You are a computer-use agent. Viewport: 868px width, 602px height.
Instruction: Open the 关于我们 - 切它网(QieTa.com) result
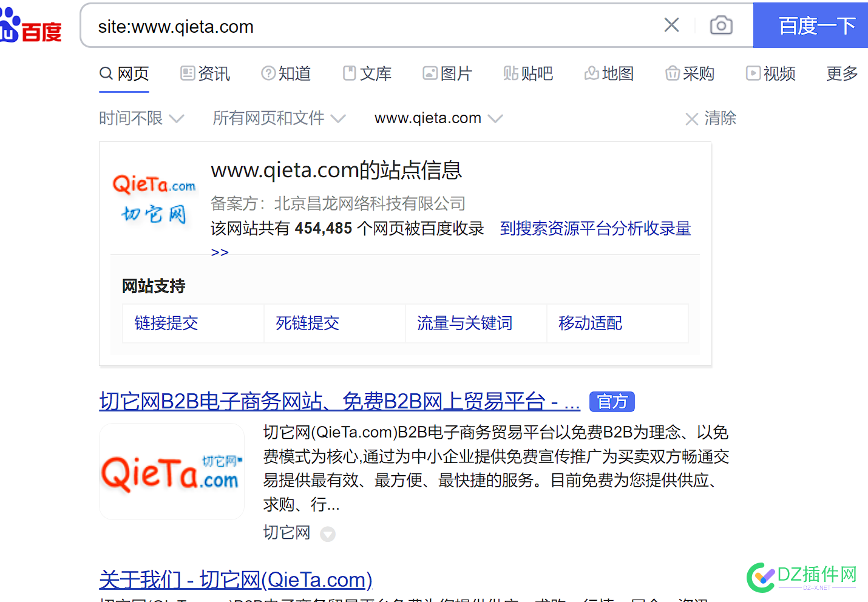click(236, 580)
